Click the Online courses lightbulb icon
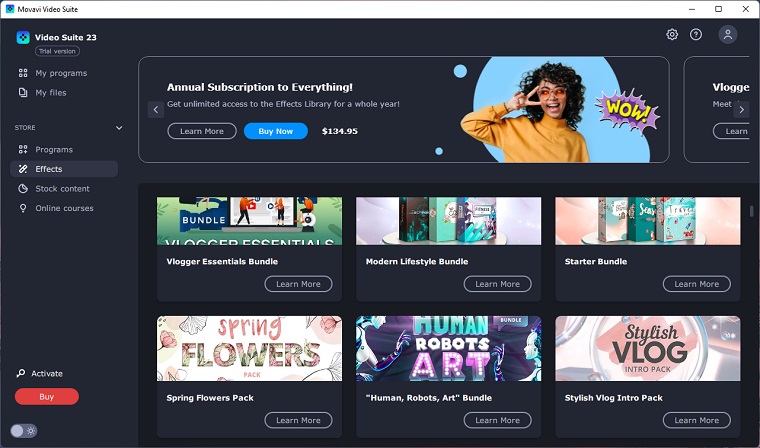The height and width of the screenshot is (448, 760). [x=23, y=208]
